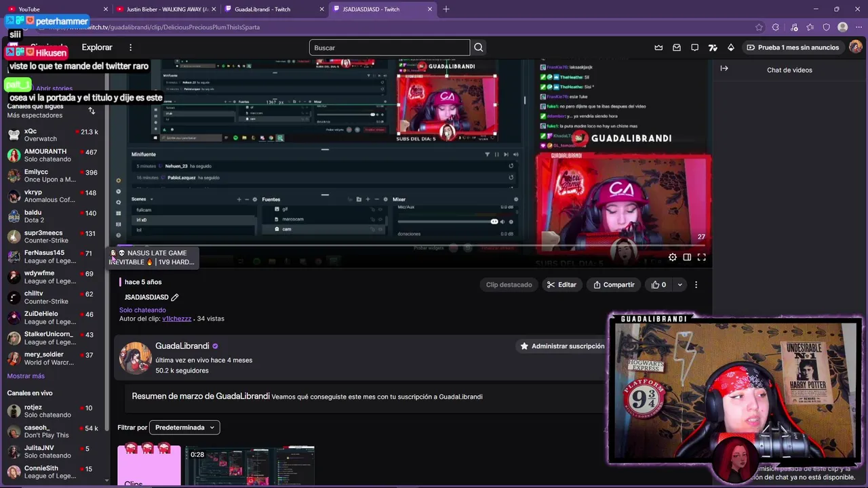868x488 pixels.
Task: Open xQc channel in sidebar
Action: point(53,135)
